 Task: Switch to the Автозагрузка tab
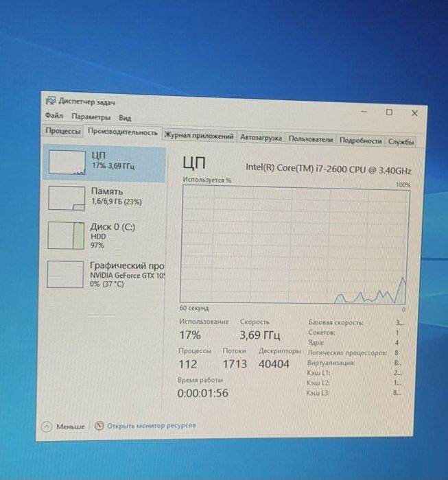(261, 138)
